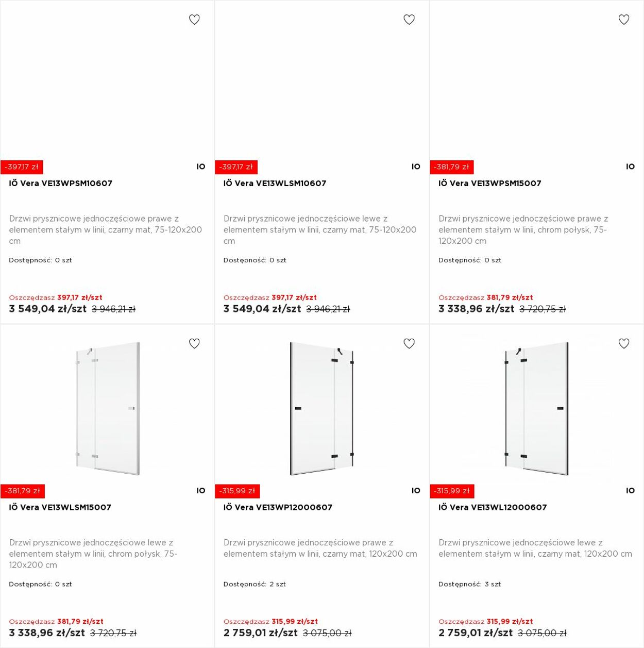Add VE13WPSM10607 to favorites with heart icon
Screen dimensions: 644x648
click(x=194, y=20)
